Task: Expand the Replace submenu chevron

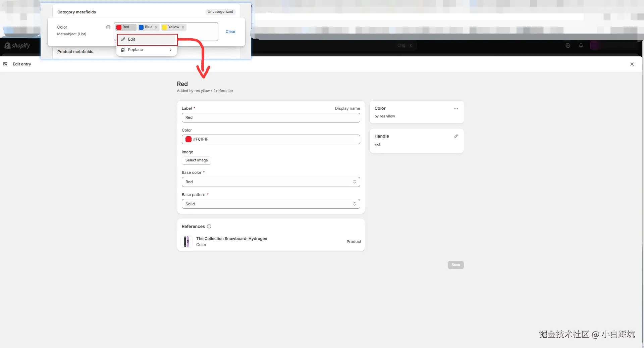Action: tap(170, 50)
